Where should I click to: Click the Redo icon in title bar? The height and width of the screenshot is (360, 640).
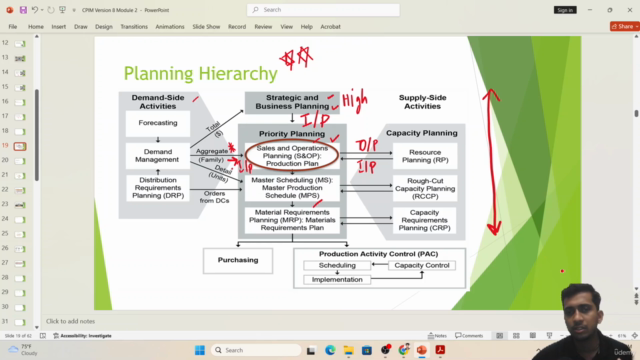click(51, 10)
